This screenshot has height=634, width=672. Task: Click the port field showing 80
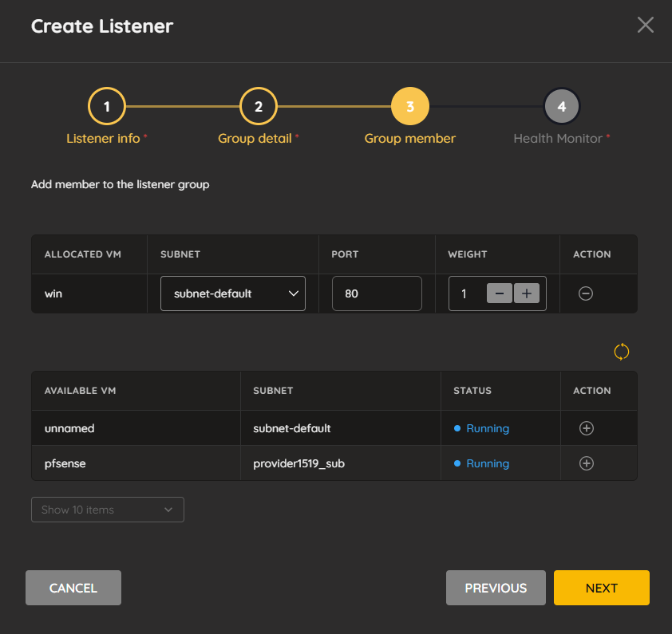pos(377,293)
